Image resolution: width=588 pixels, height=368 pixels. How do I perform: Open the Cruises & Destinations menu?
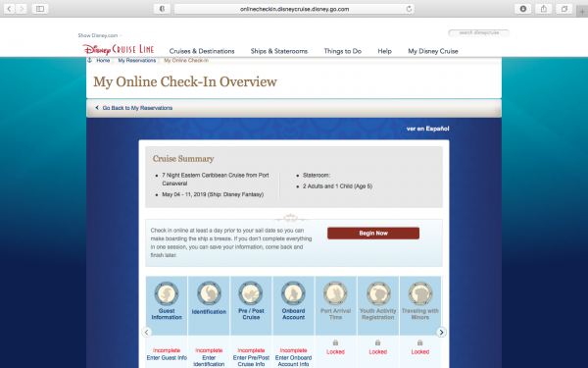pyautogui.click(x=202, y=51)
